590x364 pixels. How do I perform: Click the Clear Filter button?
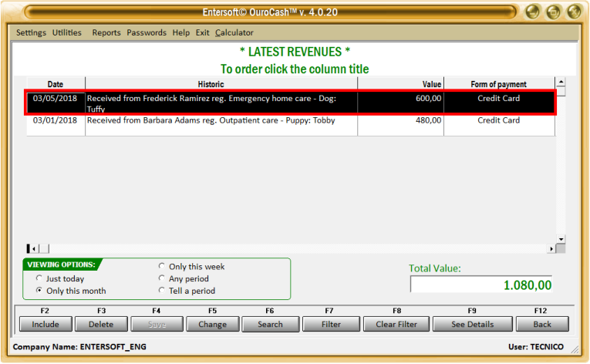click(x=396, y=324)
